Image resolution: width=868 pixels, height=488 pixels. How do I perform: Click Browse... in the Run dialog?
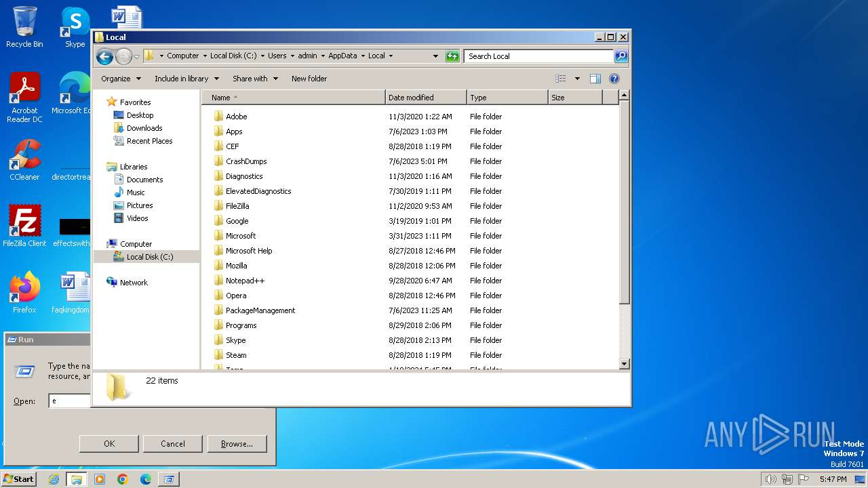pyautogui.click(x=237, y=444)
